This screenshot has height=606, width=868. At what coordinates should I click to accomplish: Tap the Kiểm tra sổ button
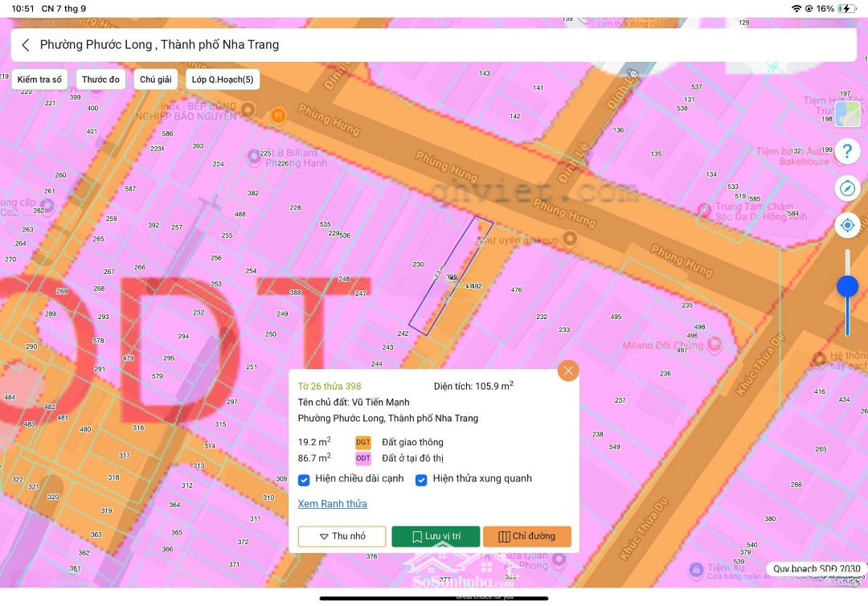pyautogui.click(x=39, y=80)
